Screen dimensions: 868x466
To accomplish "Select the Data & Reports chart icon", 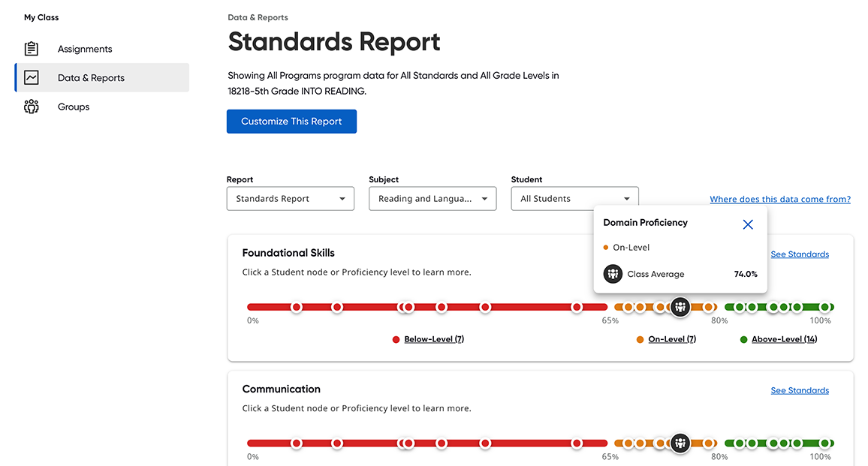I will point(32,77).
